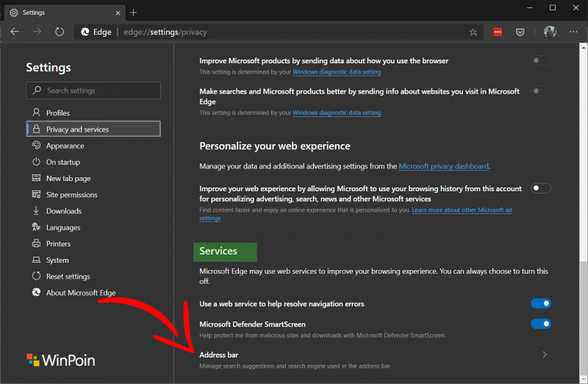Image resolution: width=588 pixels, height=384 pixels.
Task: Click the vertical scrollbar thumb
Action: [x=583, y=317]
